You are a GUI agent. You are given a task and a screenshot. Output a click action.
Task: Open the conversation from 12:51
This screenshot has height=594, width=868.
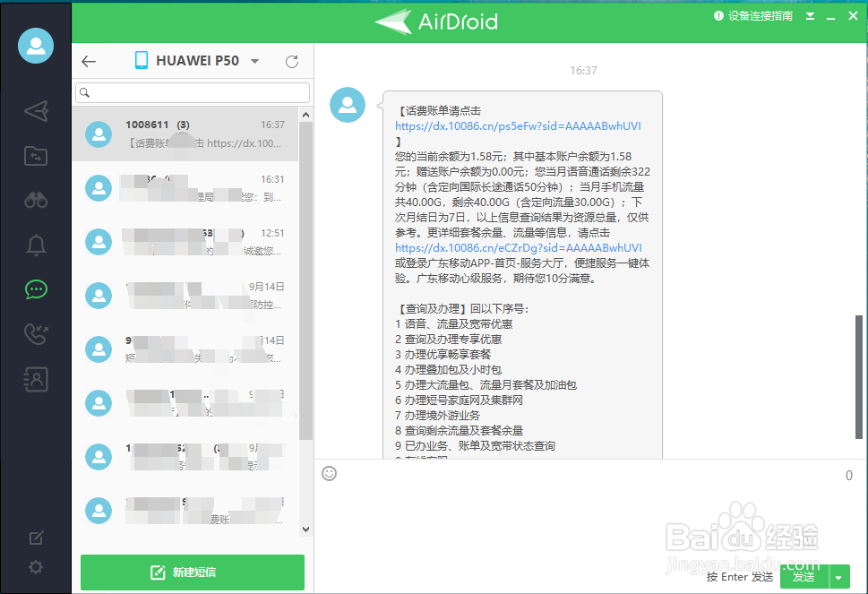pyautogui.click(x=185, y=242)
